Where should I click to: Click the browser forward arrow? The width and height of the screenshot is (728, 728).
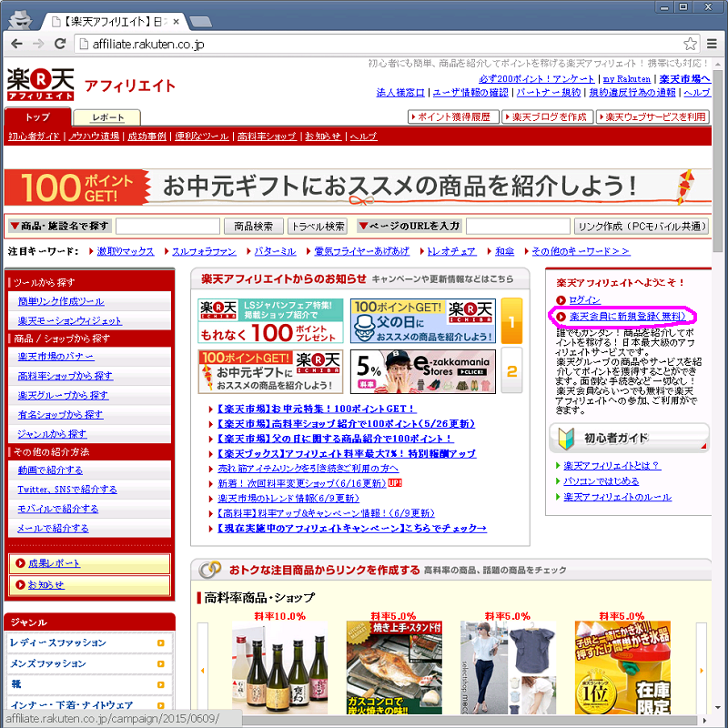(38, 44)
